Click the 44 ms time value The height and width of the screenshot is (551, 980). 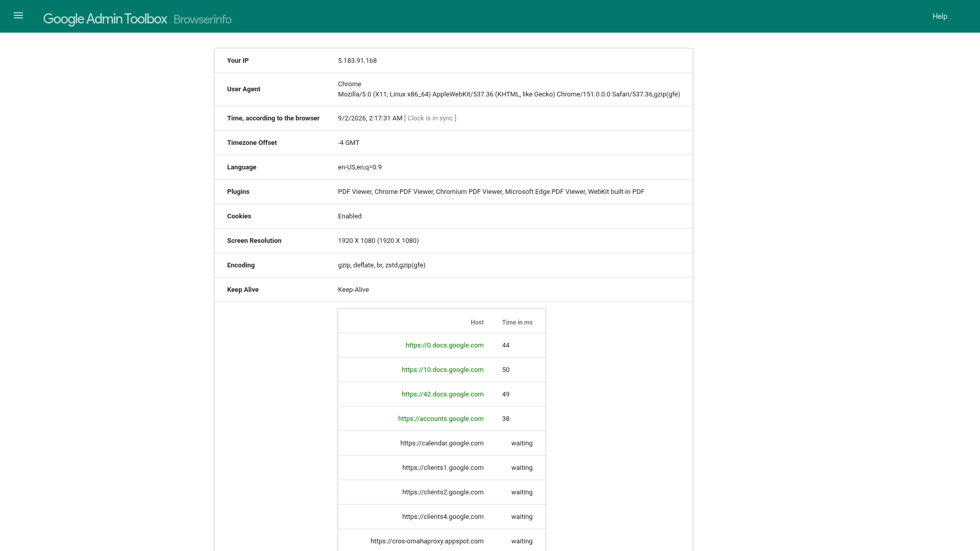(506, 345)
